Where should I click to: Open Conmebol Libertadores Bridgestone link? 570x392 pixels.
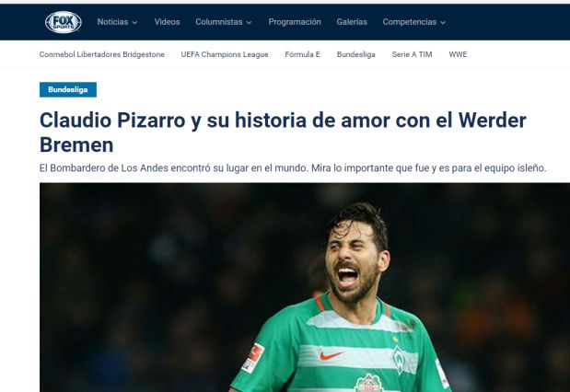point(102,54)
